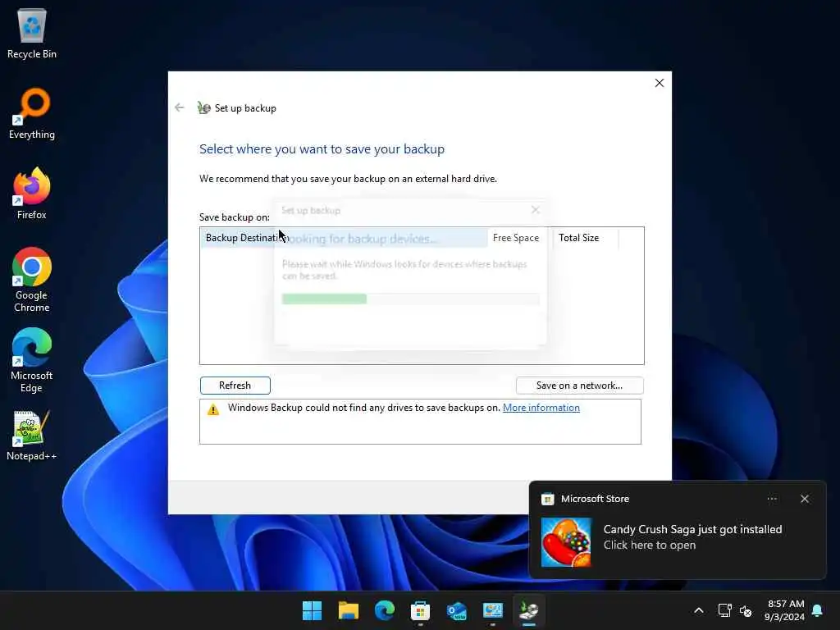The image size is (840, 630).
Task: Go back using the Set up backup arrow
Action: [180, 107]
